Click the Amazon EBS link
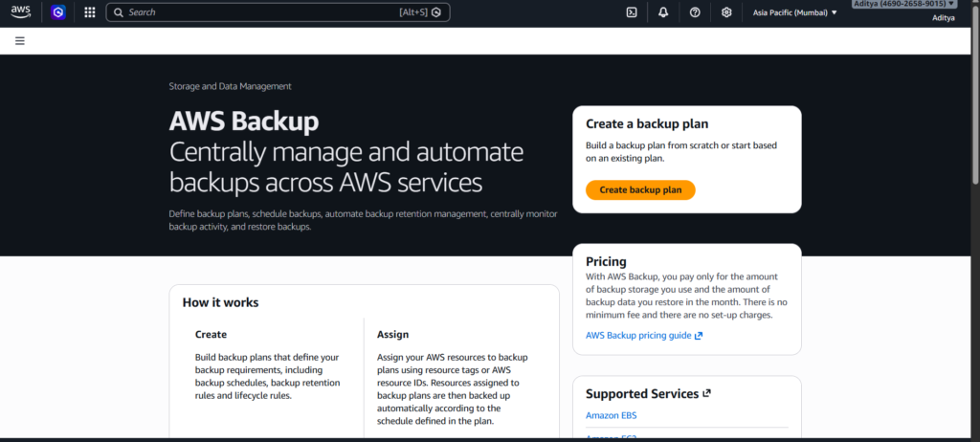Image resolution: width=980 pixels, height=442 pixels. point(611,415)
